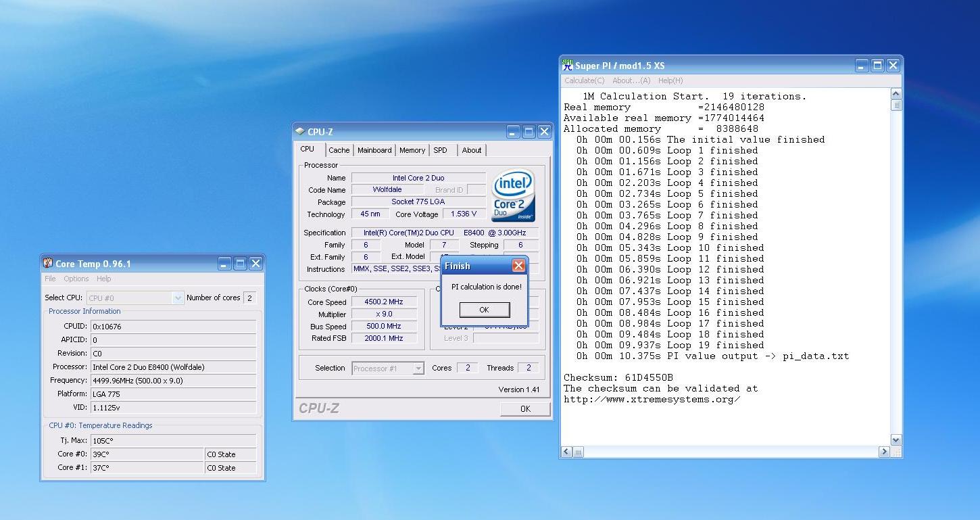980x520 pixels.
Task: Click the Package Socket 775 LGA field
Action: [x=418, y=202]
